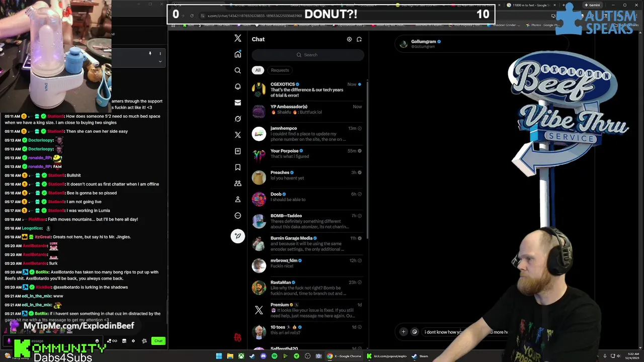Screen dimensions: 644x362
Task: Open Bookmarks icon in the X sidebar
Action: click(x=238, y=167)
